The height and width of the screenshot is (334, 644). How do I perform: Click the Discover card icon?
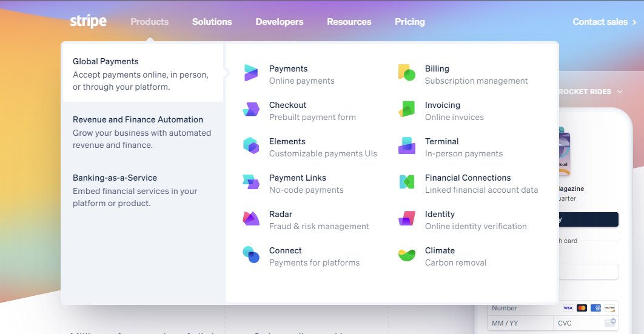click(609, 308)
